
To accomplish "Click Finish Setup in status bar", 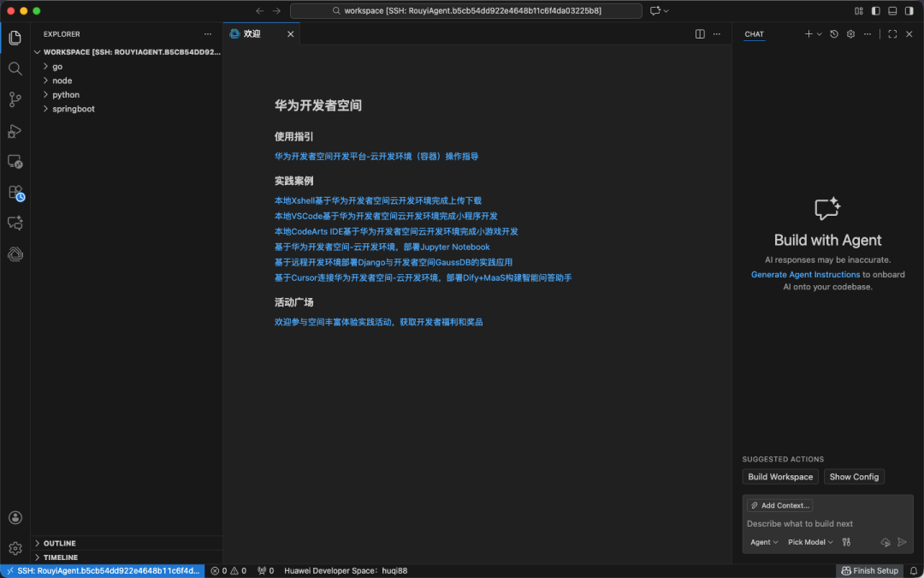I will (x=870, y=571).
